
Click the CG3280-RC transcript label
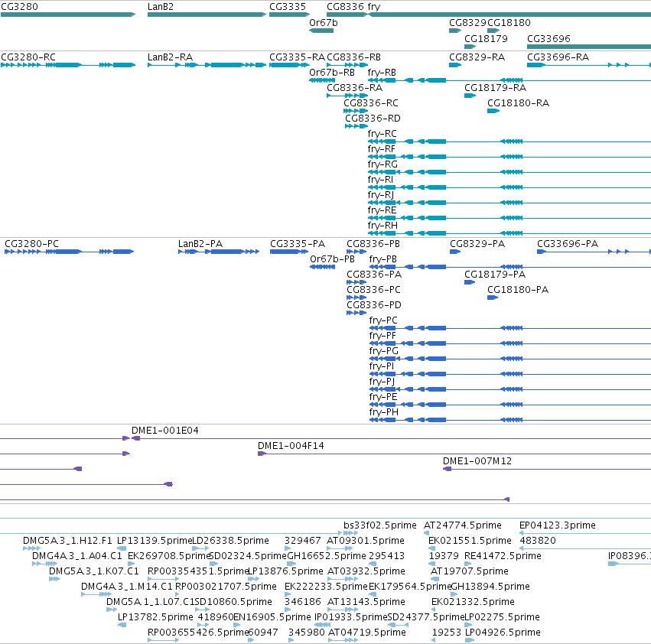(28, 57)
